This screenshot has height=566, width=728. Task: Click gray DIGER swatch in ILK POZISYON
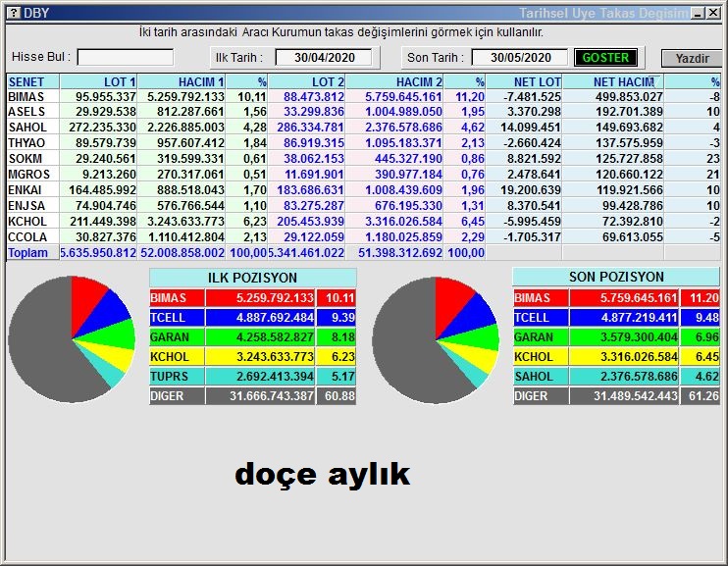point(177,396)
